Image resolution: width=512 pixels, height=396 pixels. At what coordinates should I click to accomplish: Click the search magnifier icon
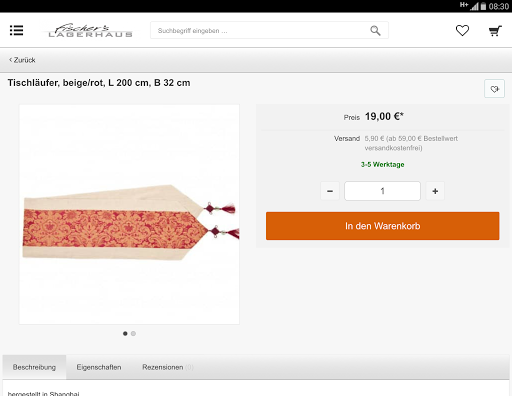coord(375,31)
